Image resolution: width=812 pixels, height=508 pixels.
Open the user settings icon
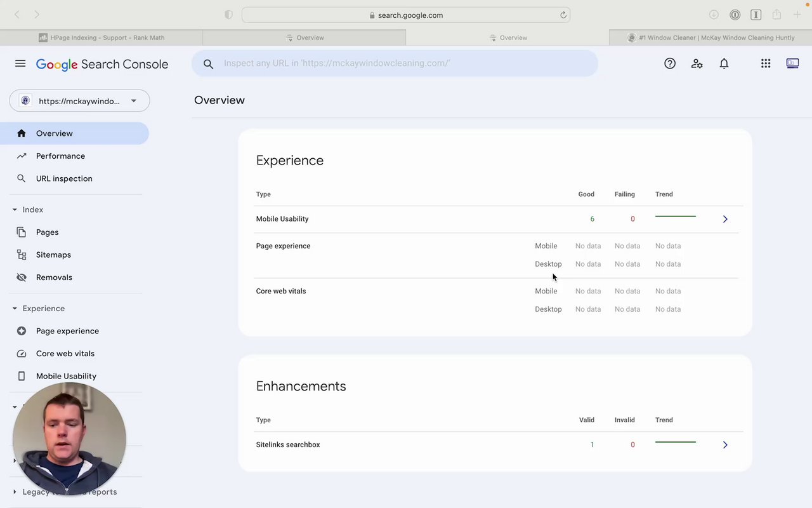coord(697,63)
